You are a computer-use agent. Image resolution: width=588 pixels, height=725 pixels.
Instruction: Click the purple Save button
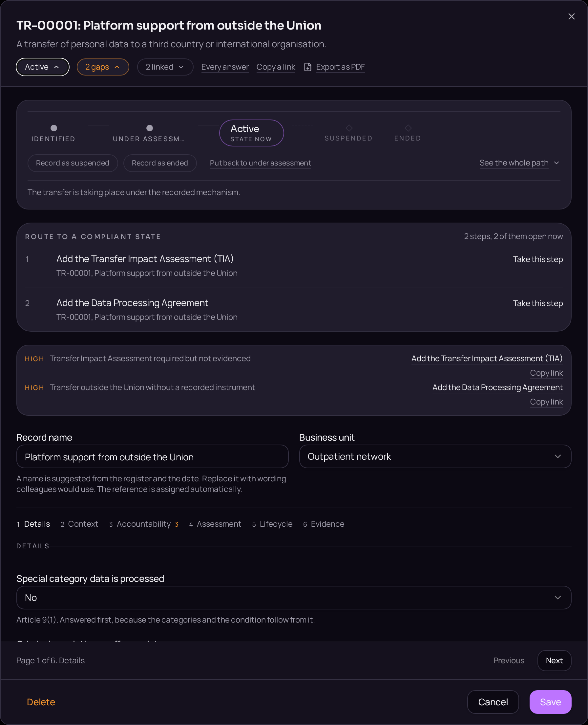[x=550, y=702]
